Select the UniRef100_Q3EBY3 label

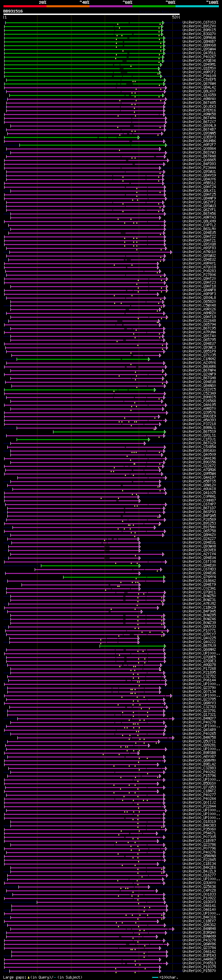(x=199, y=137)
